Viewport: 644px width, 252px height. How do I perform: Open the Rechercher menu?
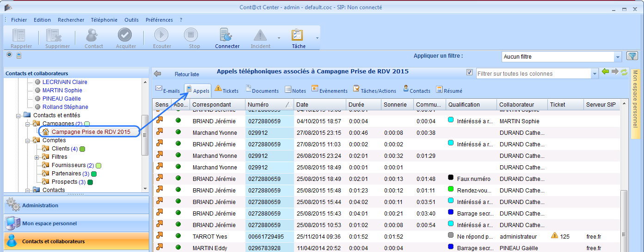71,20
